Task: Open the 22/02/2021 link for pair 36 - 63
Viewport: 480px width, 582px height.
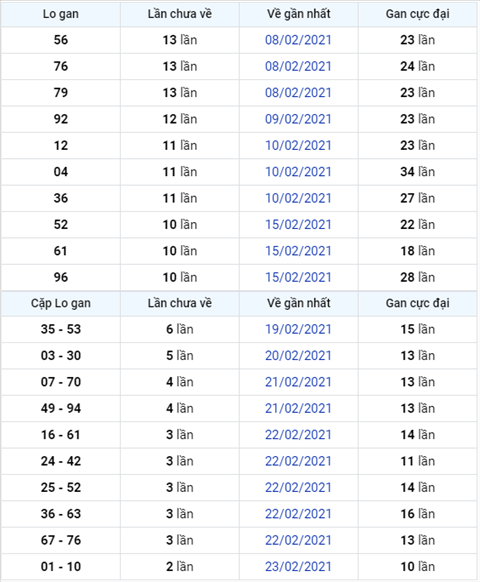Action: [298, 514]
